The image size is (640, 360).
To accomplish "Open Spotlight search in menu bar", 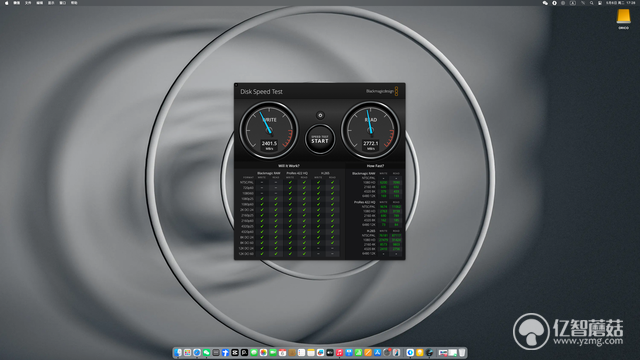I will [x=592, y=3].
